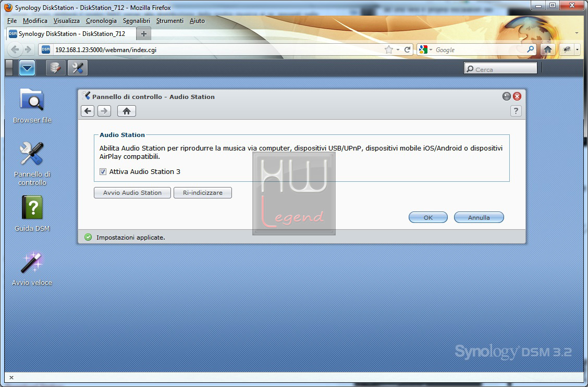Screen dimensions: 588x387
Task: Open help question mark in panel
Action: 516,111
